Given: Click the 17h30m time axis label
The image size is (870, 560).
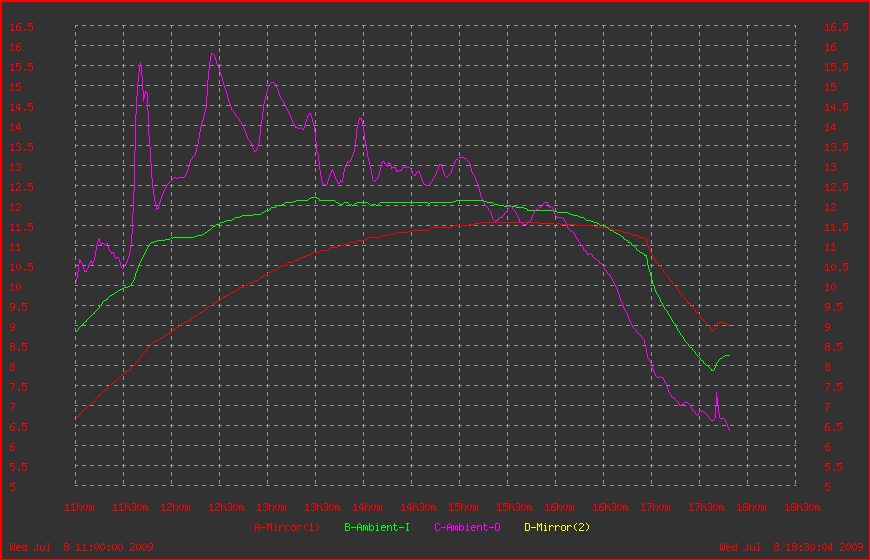Looking at the screenshot, I should tap(706, 507).
